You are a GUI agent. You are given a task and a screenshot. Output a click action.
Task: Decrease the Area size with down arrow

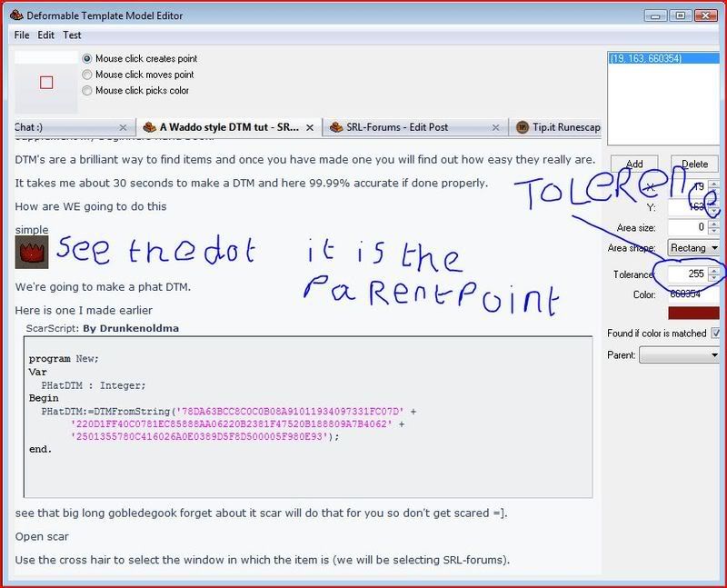[x=713, y=231]
